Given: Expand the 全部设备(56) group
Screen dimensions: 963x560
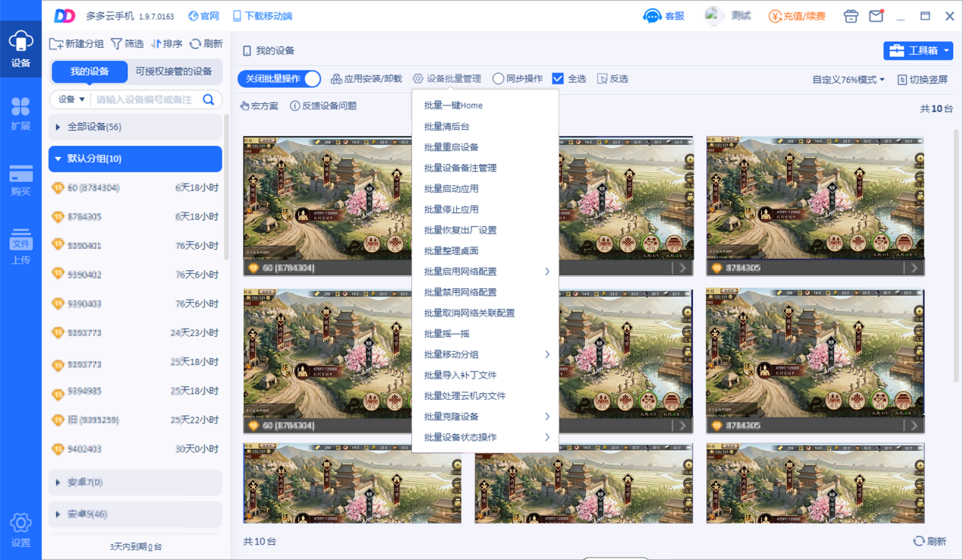Looking at the screenshot, I should [x=135, y=127].
